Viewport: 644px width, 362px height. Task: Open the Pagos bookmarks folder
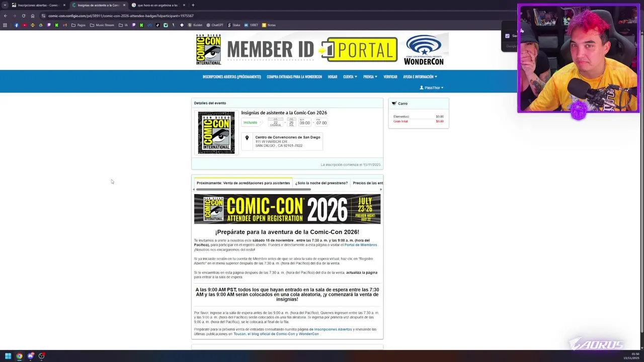tap(78, 25)
